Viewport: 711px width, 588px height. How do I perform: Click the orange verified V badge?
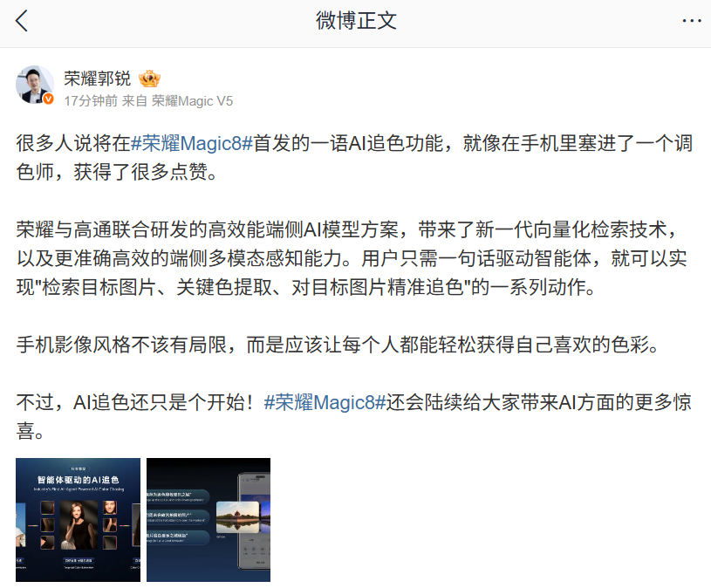pyautogui.click(x=48, y=99)
